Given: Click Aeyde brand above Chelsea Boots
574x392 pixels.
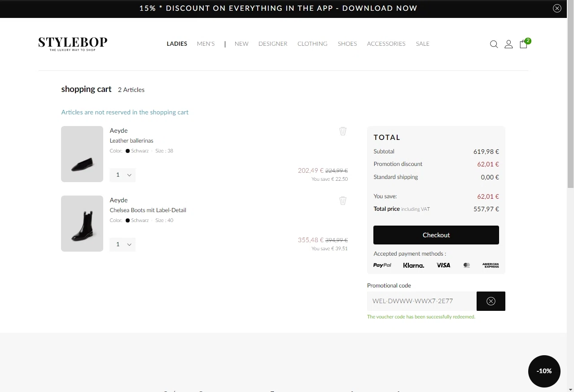Looking at the screenshot, I should click(x=119, y=200).
